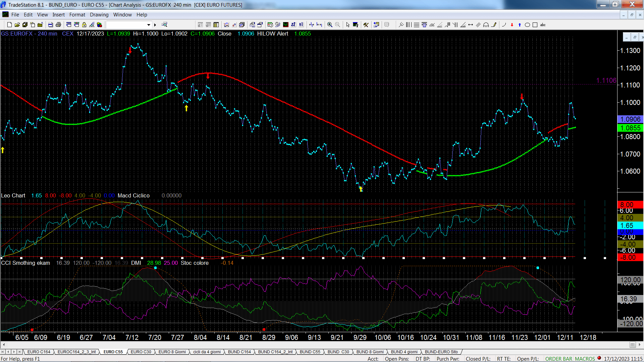Click the CCI Smothing ekam indicator label
This screenshot has height=362, width=644.
[x=25, y=263]
